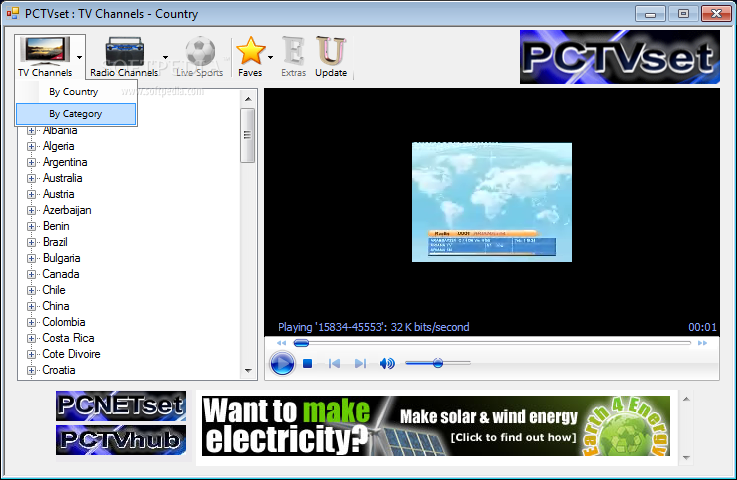
Task: Expand the Chile node's plus box
Action: (x=31, y=290)
